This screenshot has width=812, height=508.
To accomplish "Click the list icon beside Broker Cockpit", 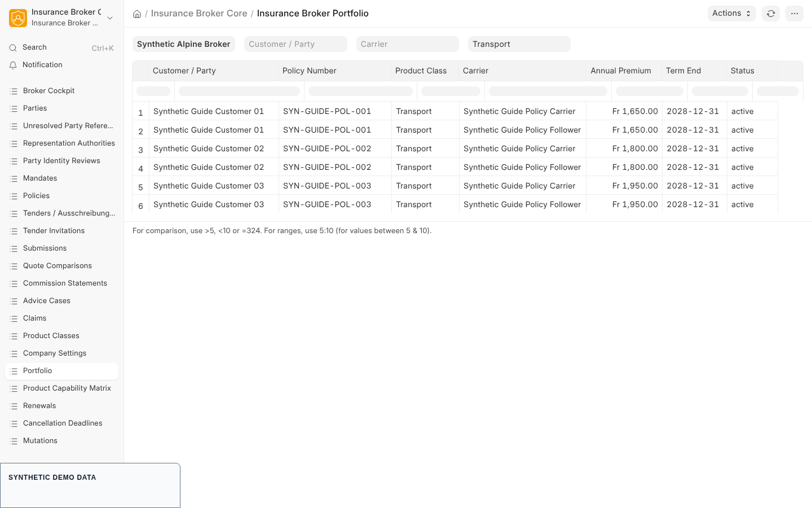I will (14, 91).
